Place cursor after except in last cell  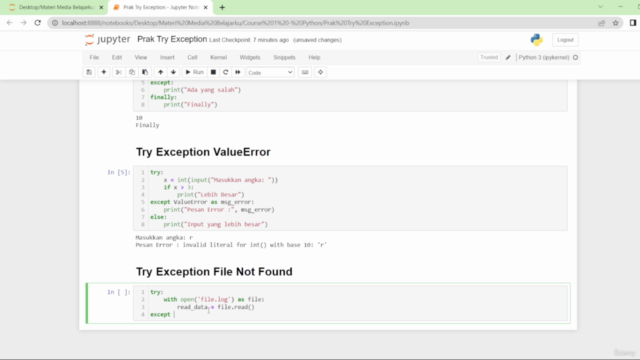[x=174, y=314]
